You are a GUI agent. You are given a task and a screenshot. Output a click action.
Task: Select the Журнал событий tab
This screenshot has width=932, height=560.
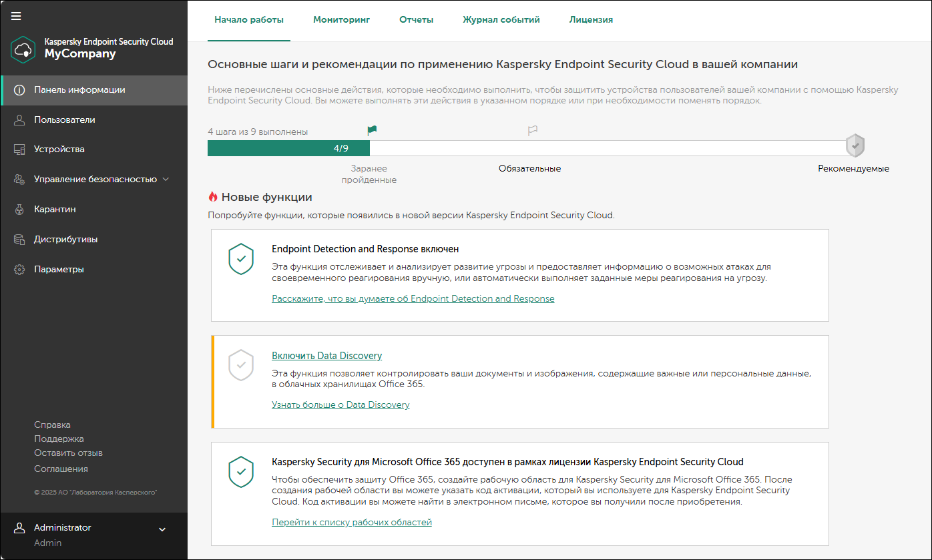(x=501, y=20)
